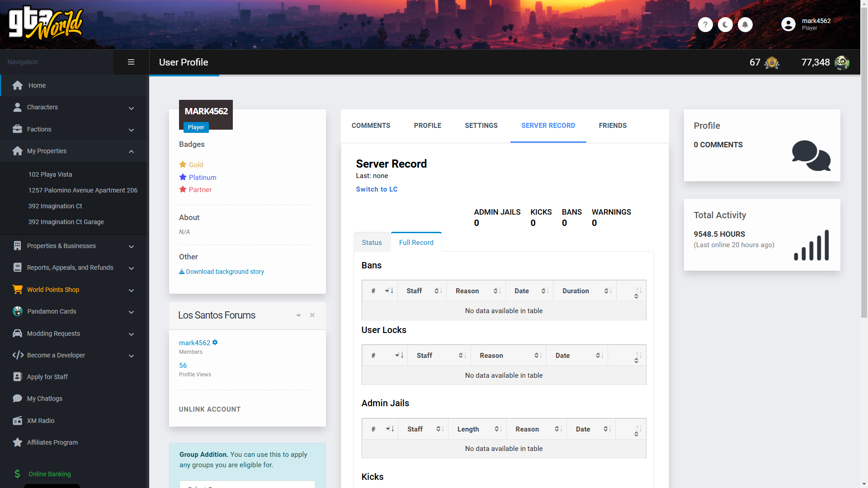
Task: Click the 77,348 world points coin icon
Action: coord(842,62)
